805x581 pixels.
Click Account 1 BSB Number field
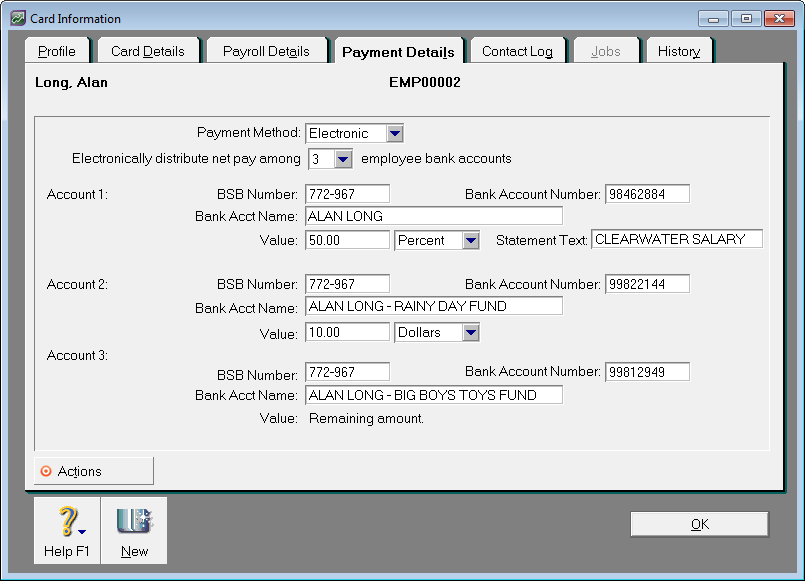346,194
